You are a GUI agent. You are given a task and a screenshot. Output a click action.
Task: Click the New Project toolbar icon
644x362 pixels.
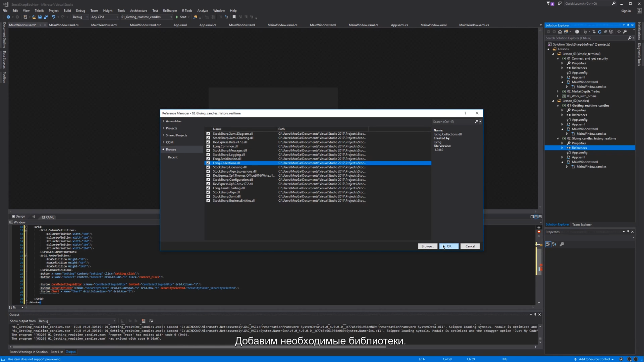(25, 17)
